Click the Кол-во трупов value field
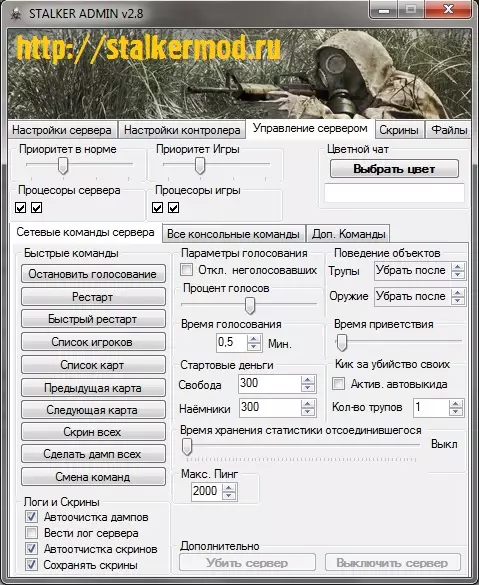This screenshot has height=585, width=479. [431, 407]
